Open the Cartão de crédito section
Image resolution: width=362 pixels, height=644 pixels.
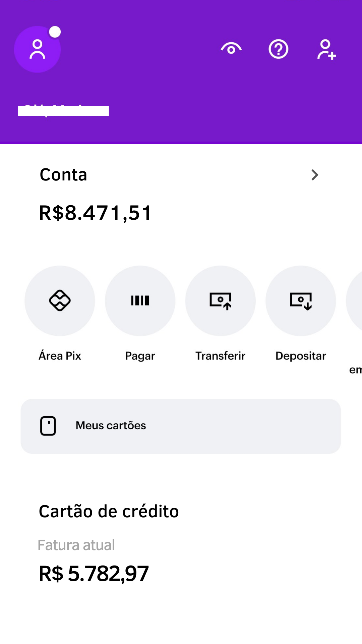coord(109,511)
